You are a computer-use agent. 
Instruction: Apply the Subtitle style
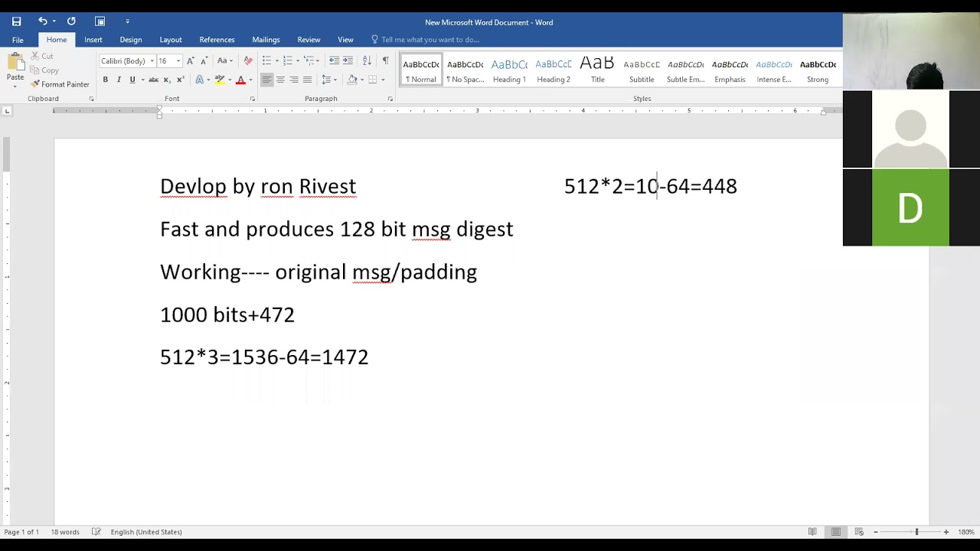pos(642,70)
